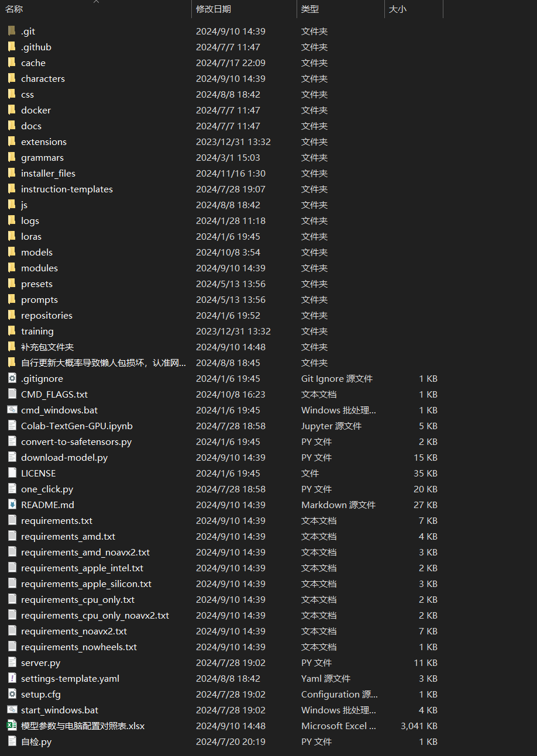537x756 pixels.
Task: Click the Colab-TextGen-GPU.ipynb file icon
Action: tap(12, 426)
